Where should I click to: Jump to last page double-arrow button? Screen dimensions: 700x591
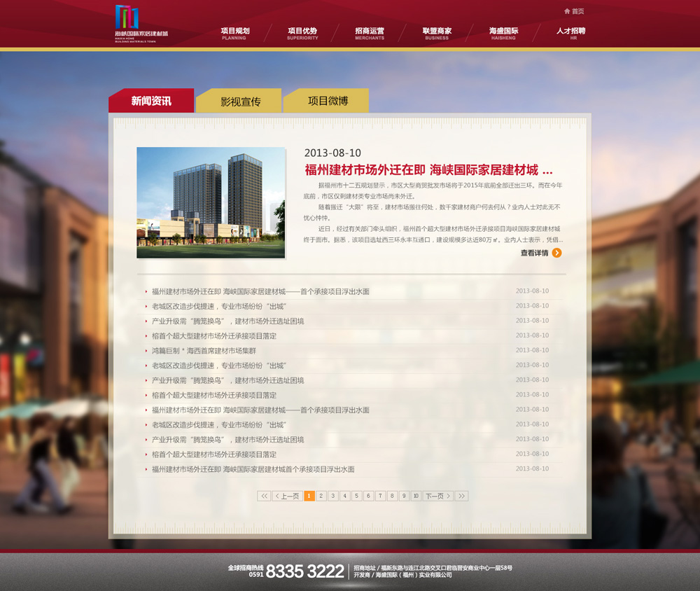click(x=461, y=496)
